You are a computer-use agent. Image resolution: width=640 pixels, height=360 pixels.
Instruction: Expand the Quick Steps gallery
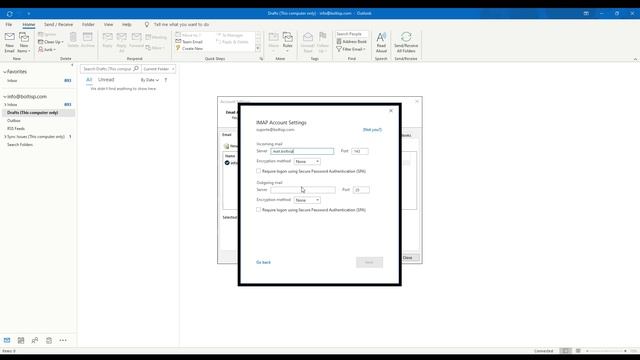pos(258,49)
